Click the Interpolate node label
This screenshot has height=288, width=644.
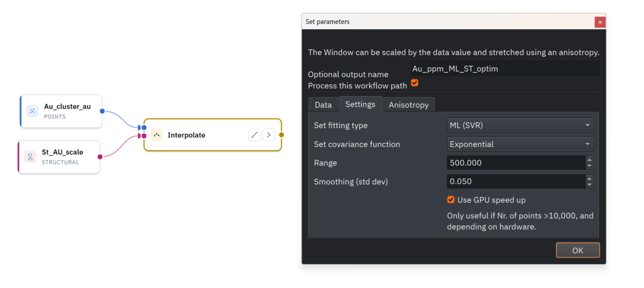tap(186, 135)
